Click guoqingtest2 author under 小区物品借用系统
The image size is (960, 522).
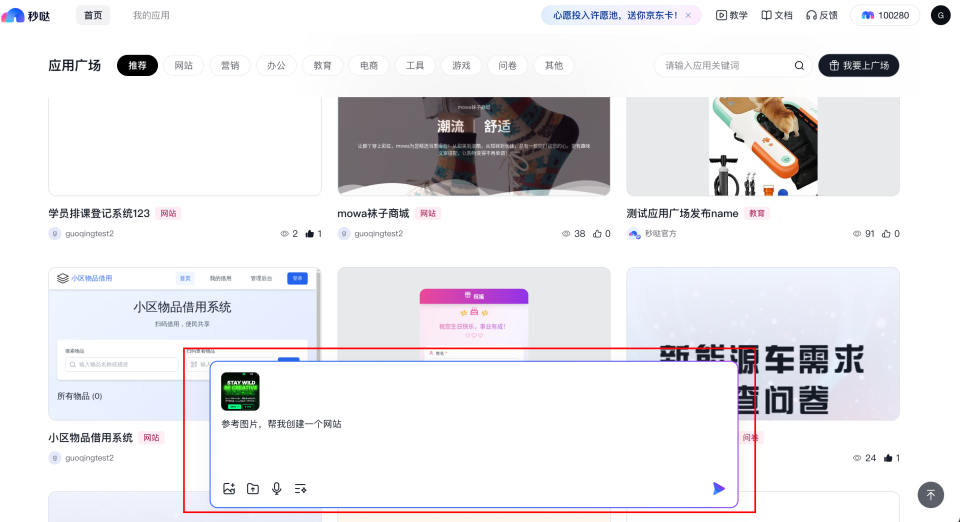[x=89, y=458]
